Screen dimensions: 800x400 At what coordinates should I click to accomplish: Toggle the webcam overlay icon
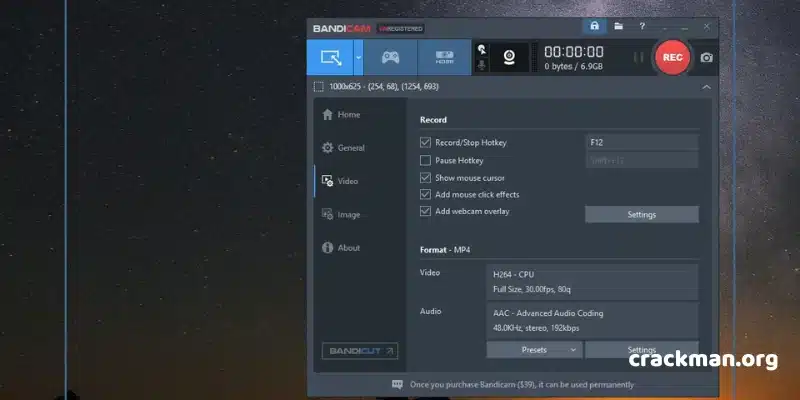point(509,57)
